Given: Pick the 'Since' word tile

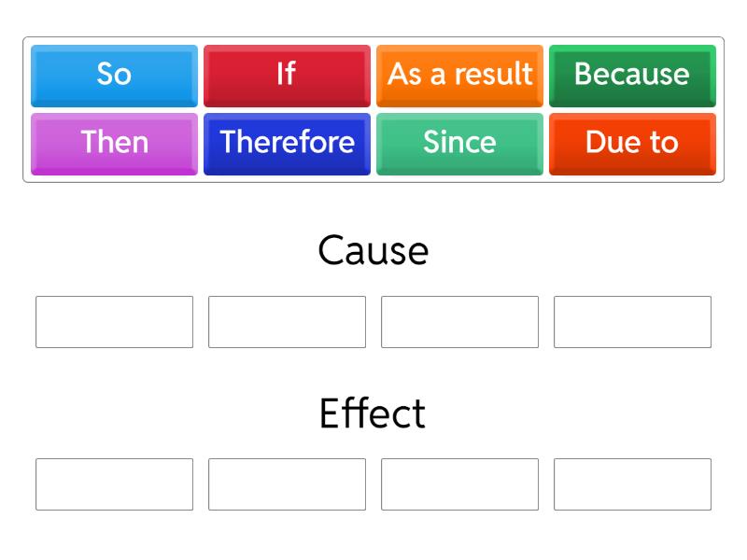Looking at the screenshot, I should click(459, 143).
